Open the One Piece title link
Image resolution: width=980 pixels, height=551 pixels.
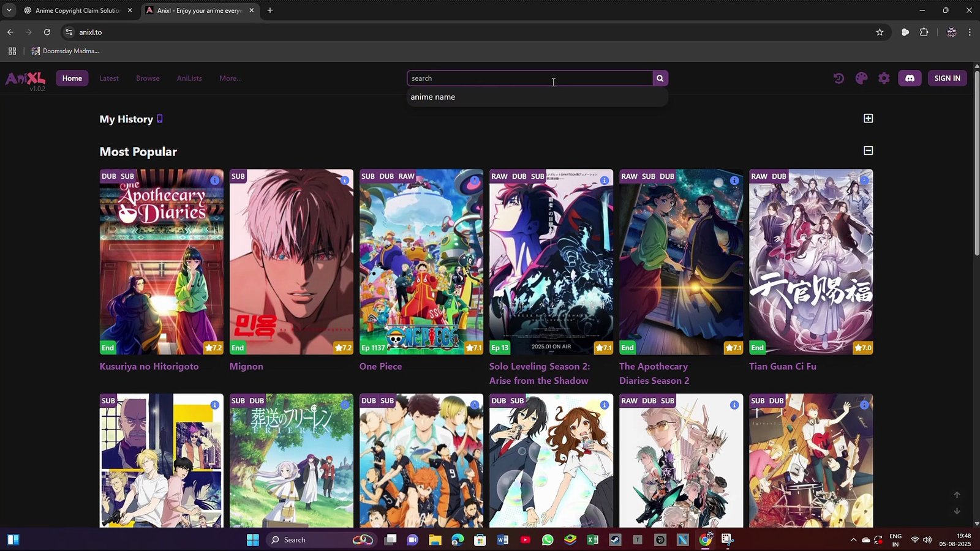click(380, 366)
